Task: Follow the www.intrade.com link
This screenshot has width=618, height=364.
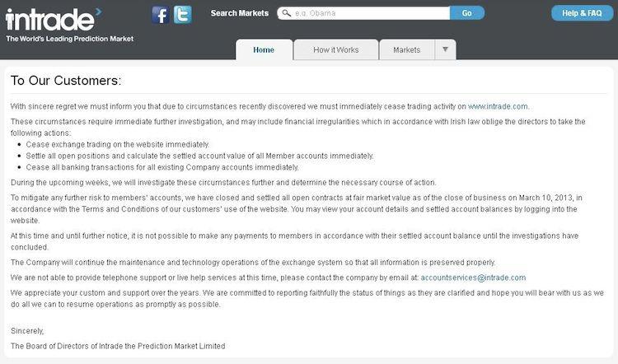Action: pos(498,106)
